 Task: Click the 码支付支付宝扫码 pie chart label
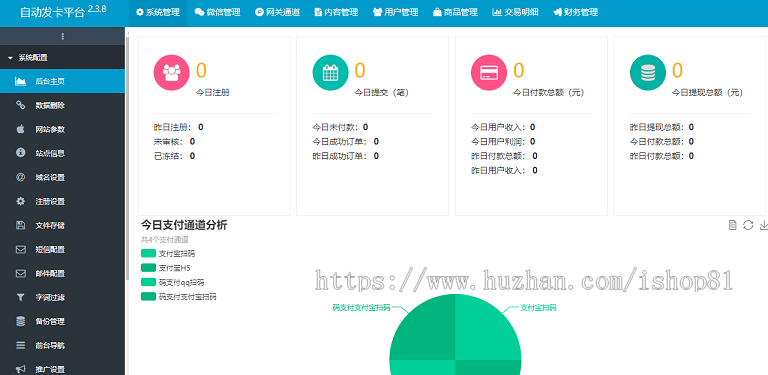pyautogui.click(x=361, y=308)
